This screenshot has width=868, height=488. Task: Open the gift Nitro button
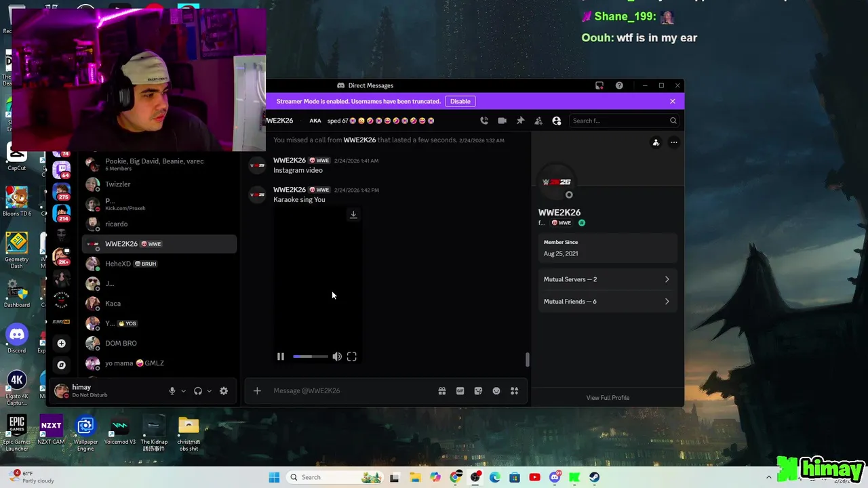point(442,390)
